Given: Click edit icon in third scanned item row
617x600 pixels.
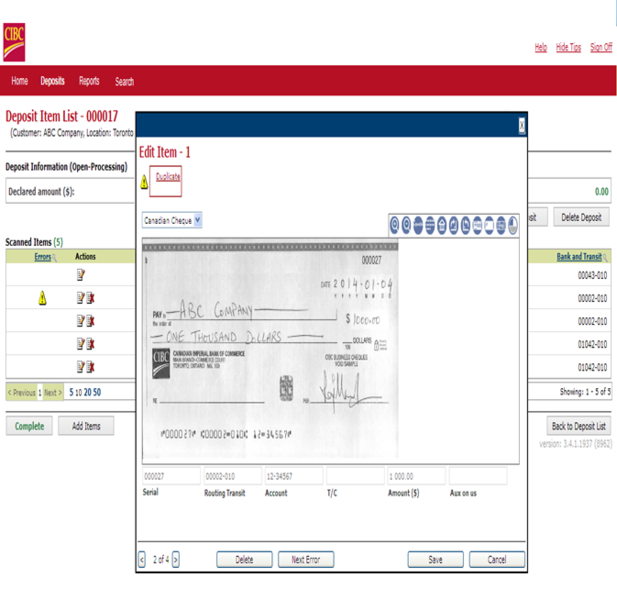Looking at the screenshot, I should [x=81, y=321].
